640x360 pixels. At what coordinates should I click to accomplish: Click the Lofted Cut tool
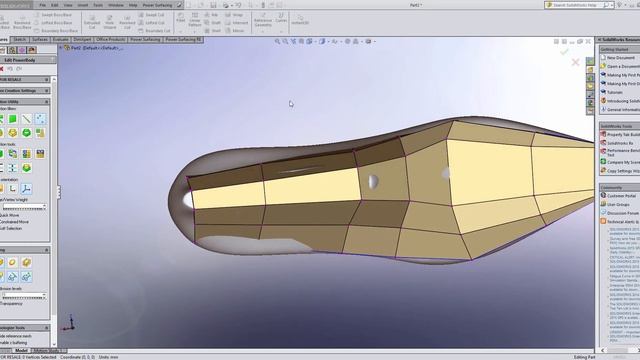pos(151,23)
